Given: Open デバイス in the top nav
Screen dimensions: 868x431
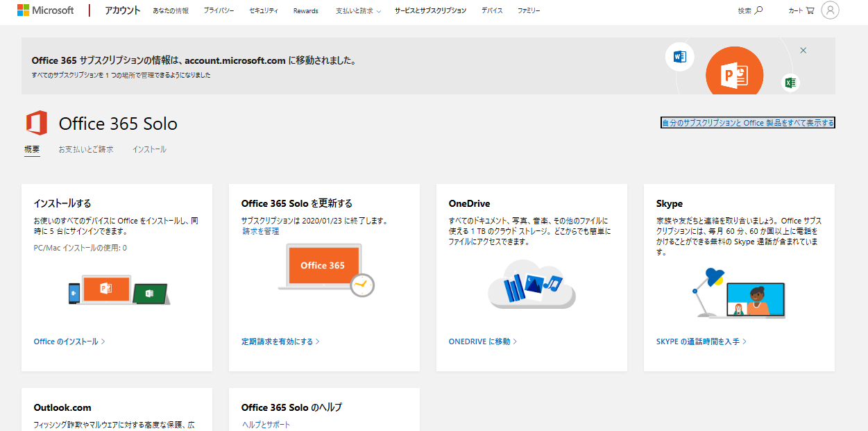Looking at the screenshot, I should point(492,11).
